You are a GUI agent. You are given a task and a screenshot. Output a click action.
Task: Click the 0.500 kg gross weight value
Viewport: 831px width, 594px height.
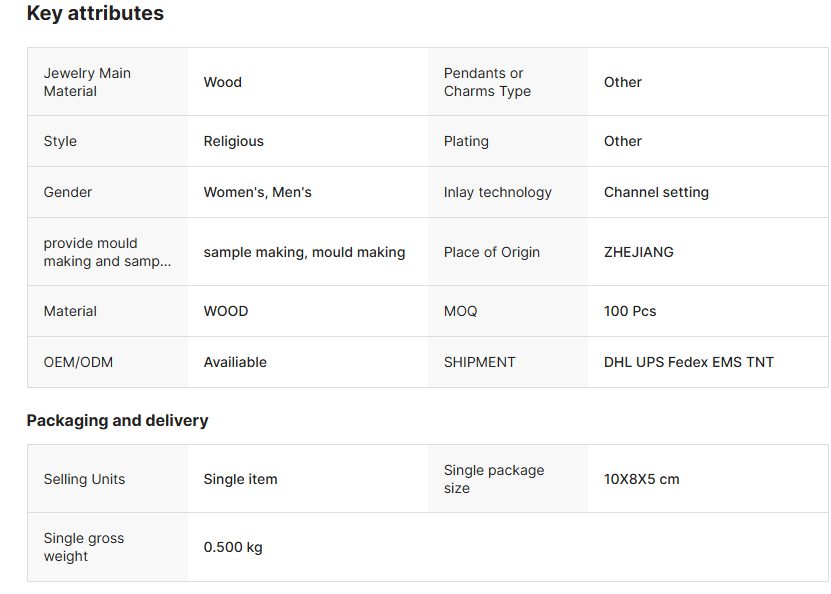point(233,547)
